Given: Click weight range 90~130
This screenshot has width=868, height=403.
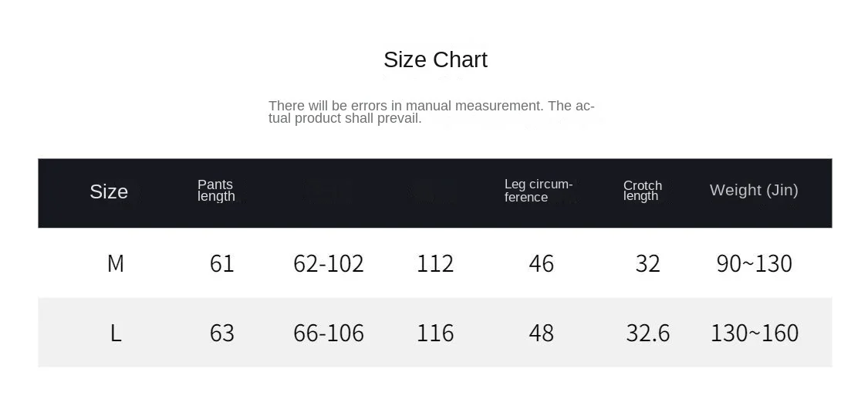Looking at the screenshot, I should pos(754,263).
